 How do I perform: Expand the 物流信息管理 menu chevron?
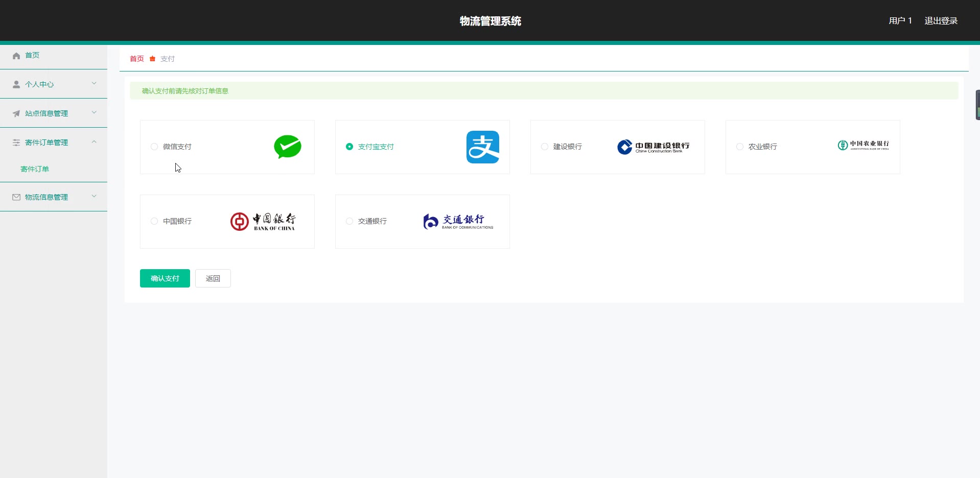coord(94,197)
